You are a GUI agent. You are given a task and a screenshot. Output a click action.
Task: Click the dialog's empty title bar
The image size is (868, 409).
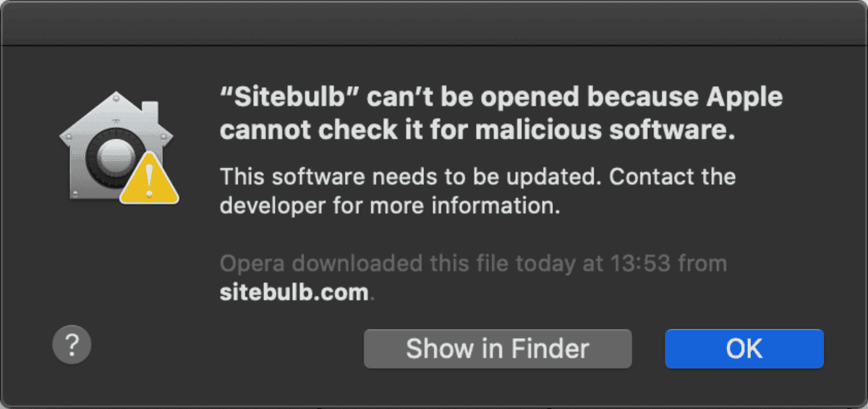pyautogui.click(x=434, y=23)
